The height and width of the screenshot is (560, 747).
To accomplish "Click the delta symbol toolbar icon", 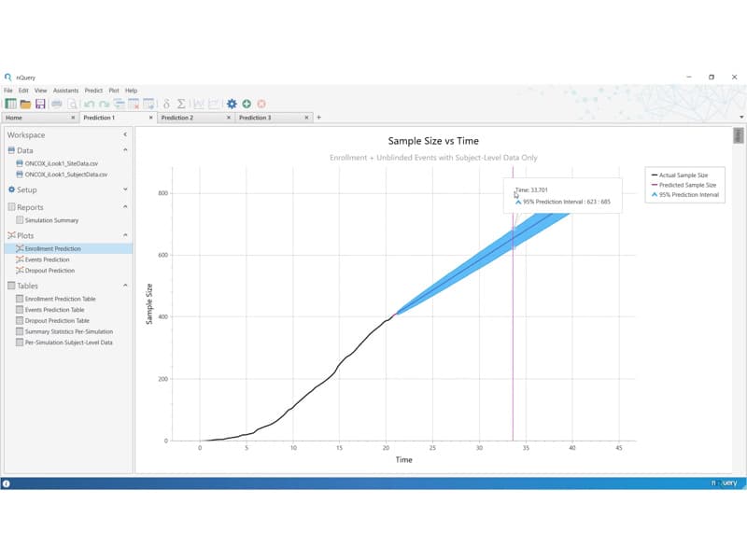I will click(x=166, y=104).
